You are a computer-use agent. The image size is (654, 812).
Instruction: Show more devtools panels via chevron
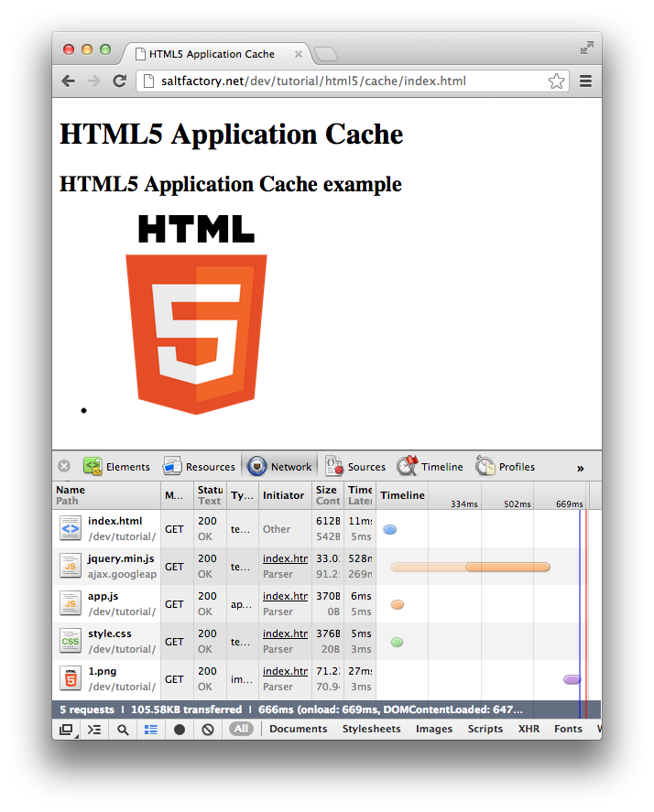tap(581, 468)
